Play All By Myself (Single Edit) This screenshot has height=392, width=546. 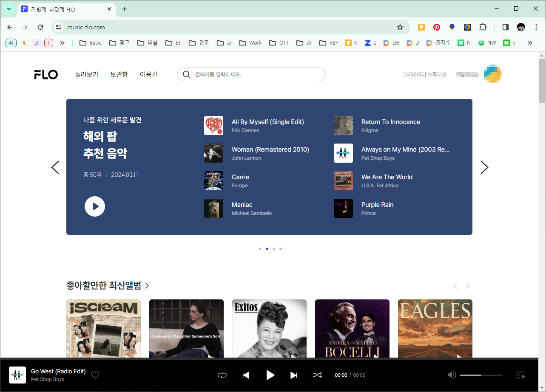pyautogui.click(x=268, y=122)
